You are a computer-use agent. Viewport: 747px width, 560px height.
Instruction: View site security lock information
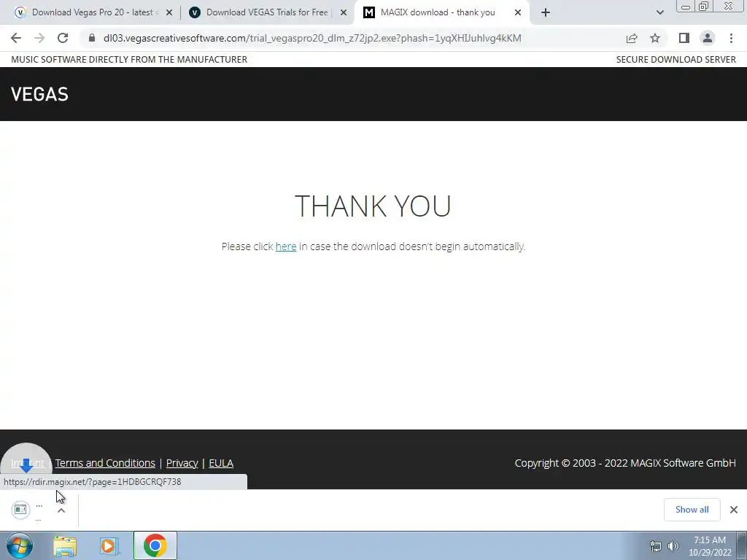pos(91,38)
